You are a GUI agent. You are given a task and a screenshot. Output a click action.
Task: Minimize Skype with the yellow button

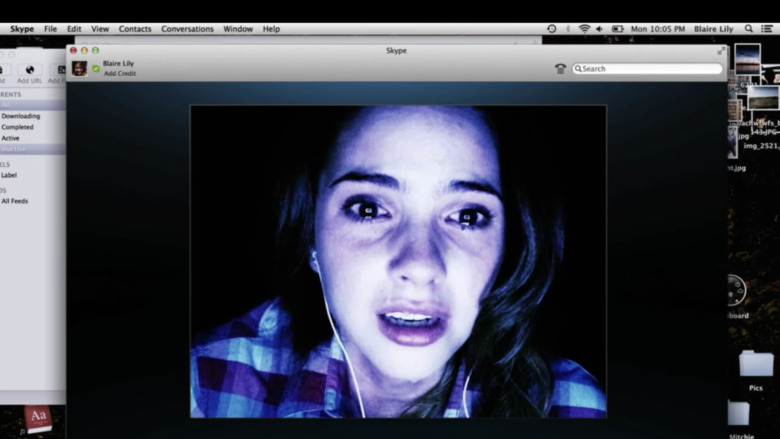(x=84, y=51)
